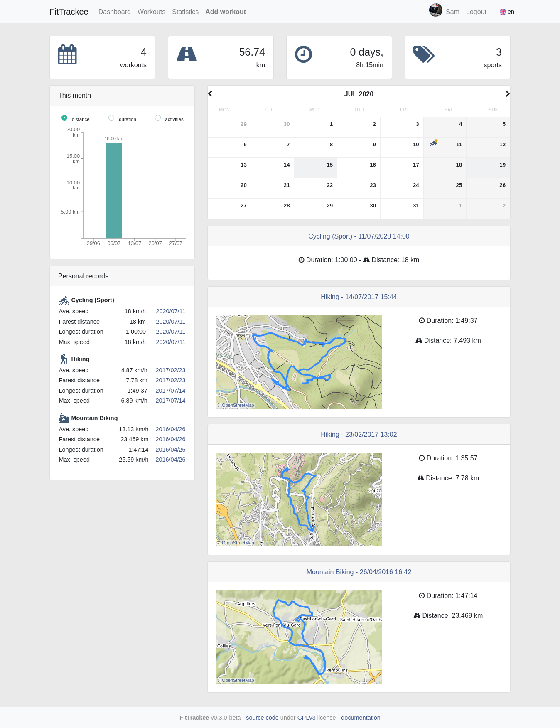Click 'Personal records' panel heading

tap(83, 276)
